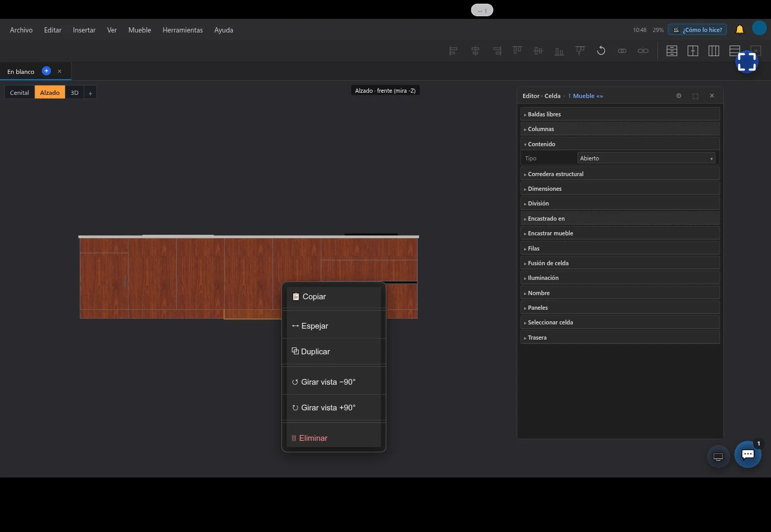Image resolution: width=771 pixels, height=532 pixels.
Task: Click the rotate/reset arrow toolbar icon
Action: pos(601,51)
